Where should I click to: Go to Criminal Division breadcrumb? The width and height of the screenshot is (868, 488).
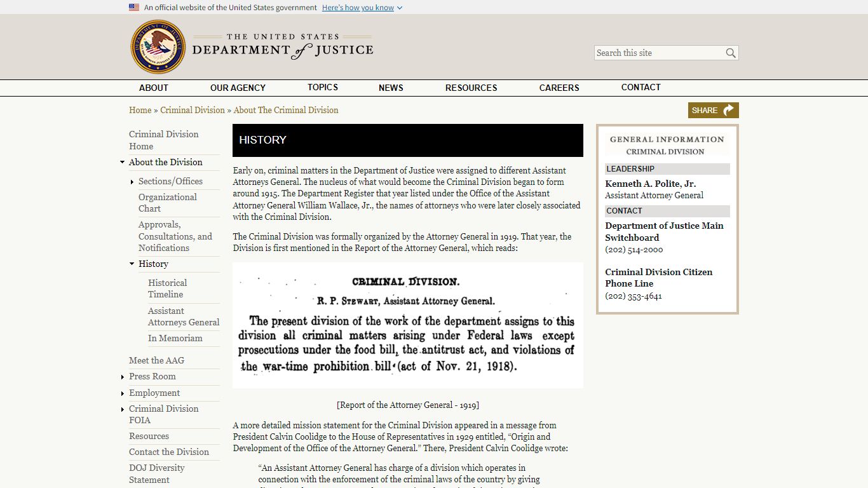(193, 110)
